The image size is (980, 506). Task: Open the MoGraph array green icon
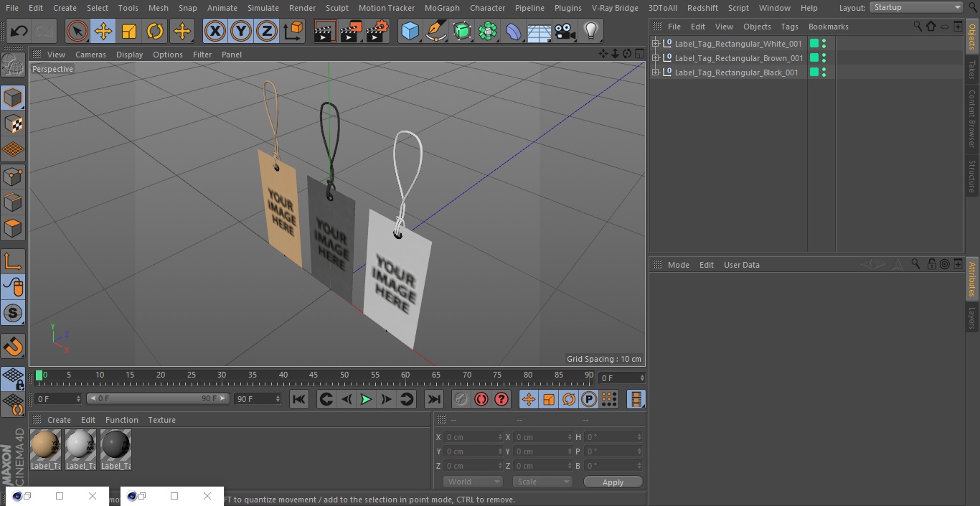click(488, 31)
